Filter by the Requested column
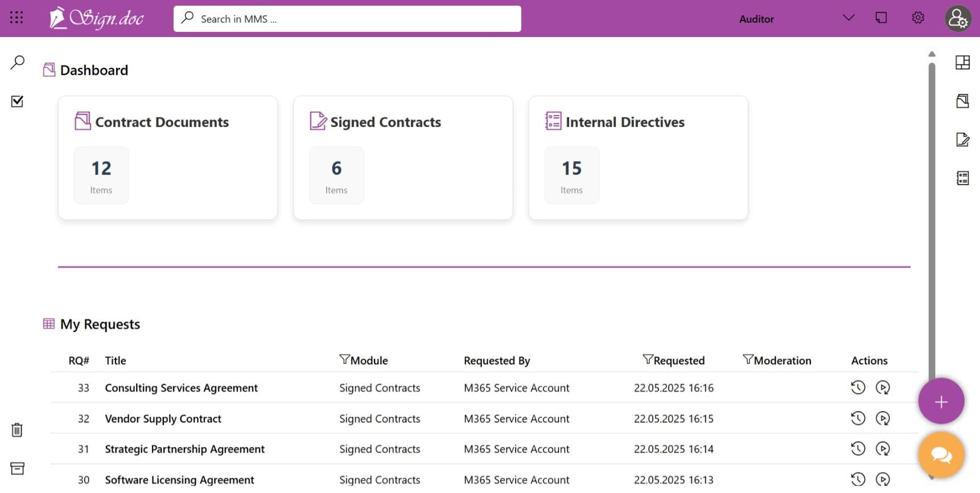 (x=648, y=359)
